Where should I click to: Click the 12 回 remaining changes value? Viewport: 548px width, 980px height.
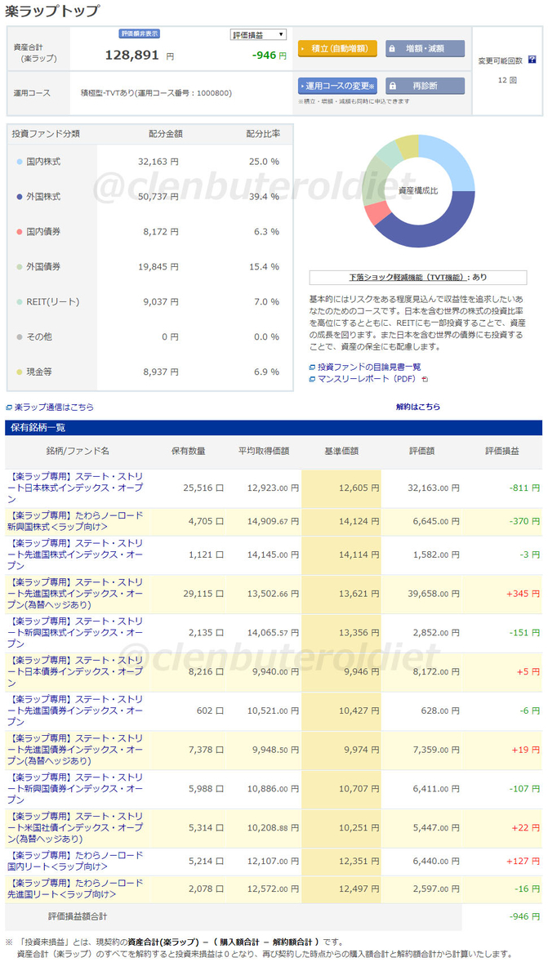pos(507,82)
